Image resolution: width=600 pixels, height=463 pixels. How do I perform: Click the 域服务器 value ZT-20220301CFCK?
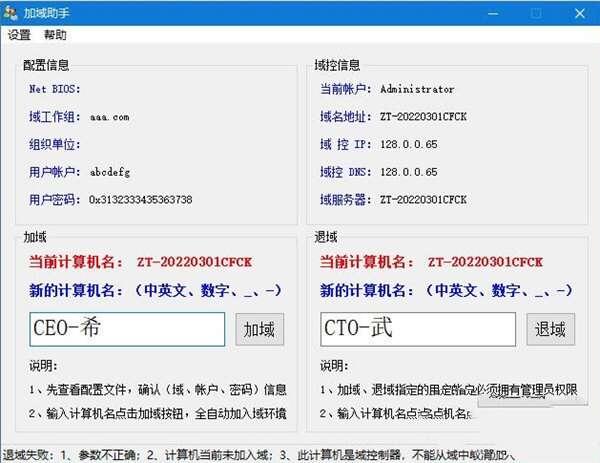point(423,199)
